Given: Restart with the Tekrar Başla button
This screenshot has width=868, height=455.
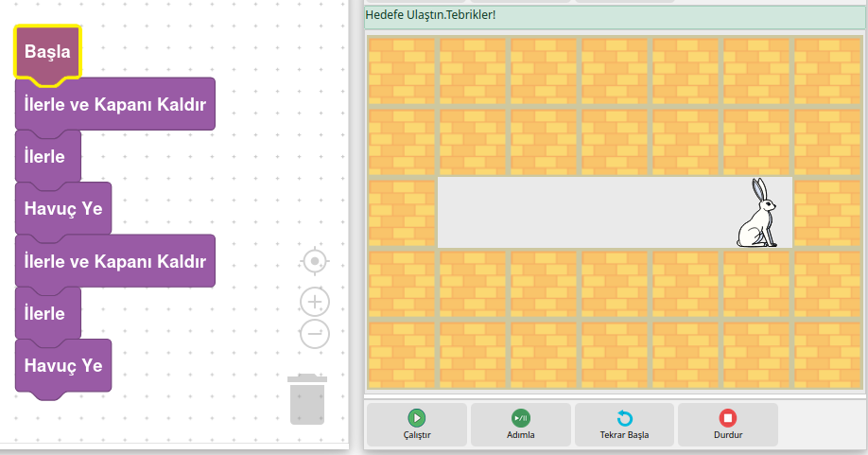Looking at the screenshot, I should (x=624, y=425).
